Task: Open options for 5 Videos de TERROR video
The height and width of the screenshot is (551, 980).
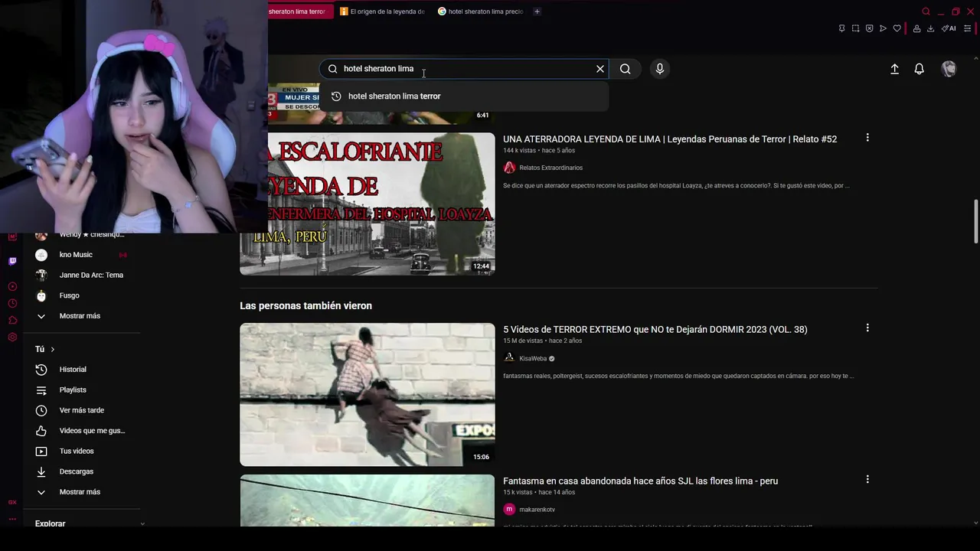Action: [867, 328]
